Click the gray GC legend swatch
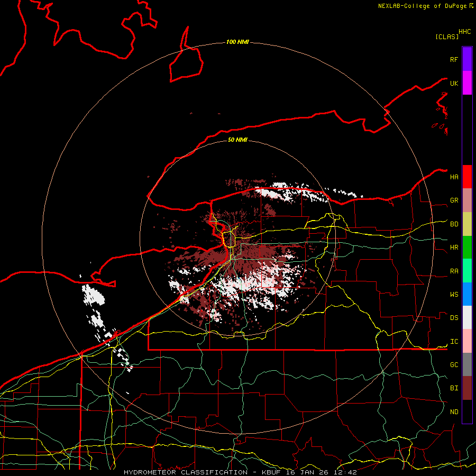476x476 pixels. point(467,364)
